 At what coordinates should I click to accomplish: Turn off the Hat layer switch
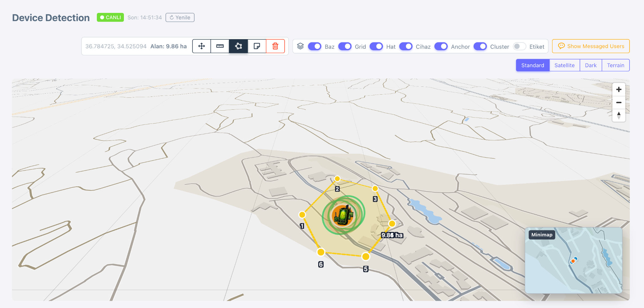[x=376, y=46]
